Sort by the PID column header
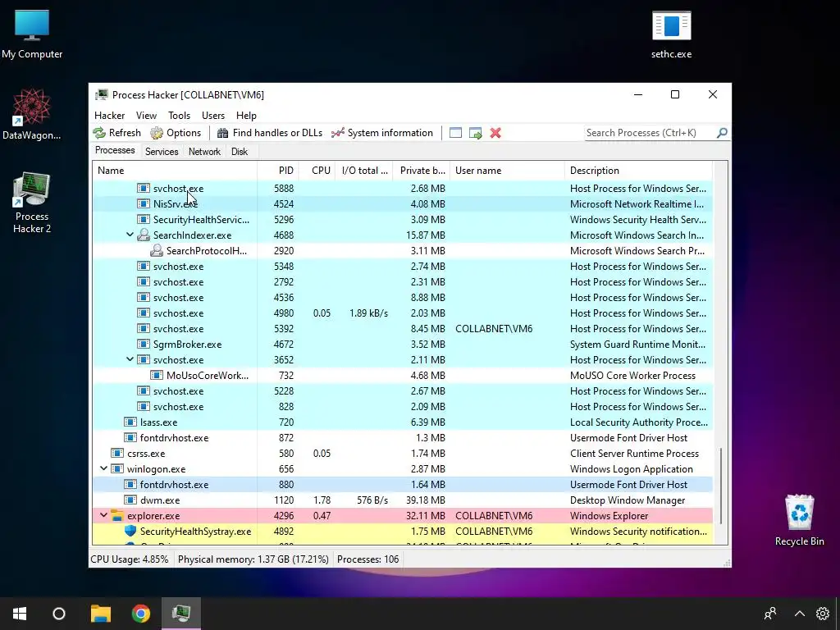 point(278,171)
